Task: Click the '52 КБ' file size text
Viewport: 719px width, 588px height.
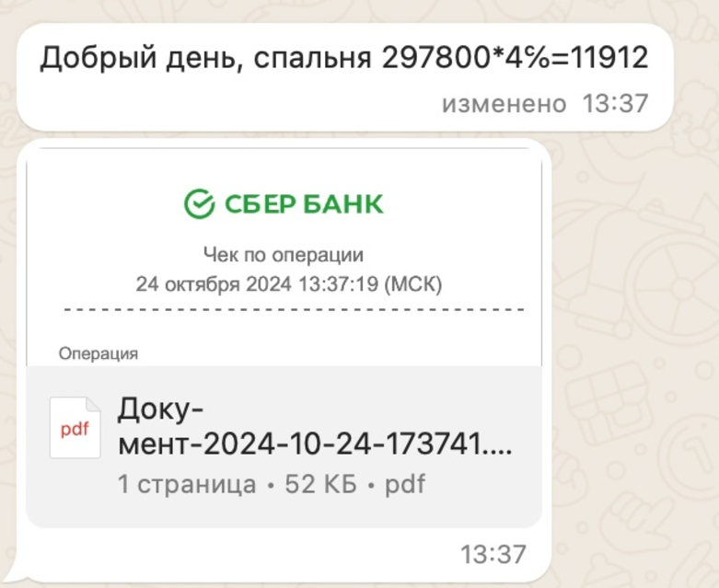Action: 320,484
